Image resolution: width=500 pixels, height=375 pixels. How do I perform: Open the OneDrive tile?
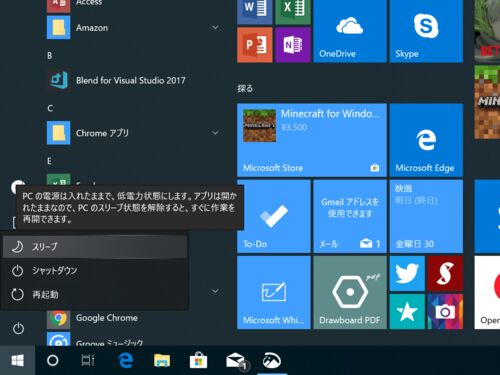coord(350,31)
